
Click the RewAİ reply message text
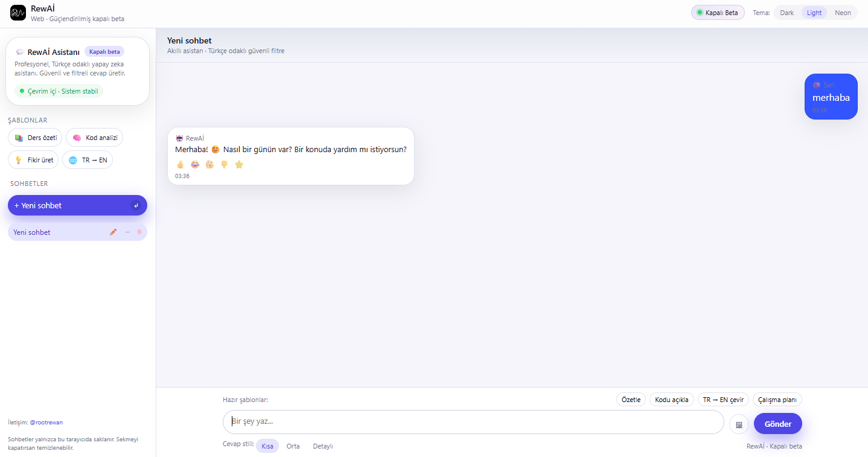[x=291, y=150]
